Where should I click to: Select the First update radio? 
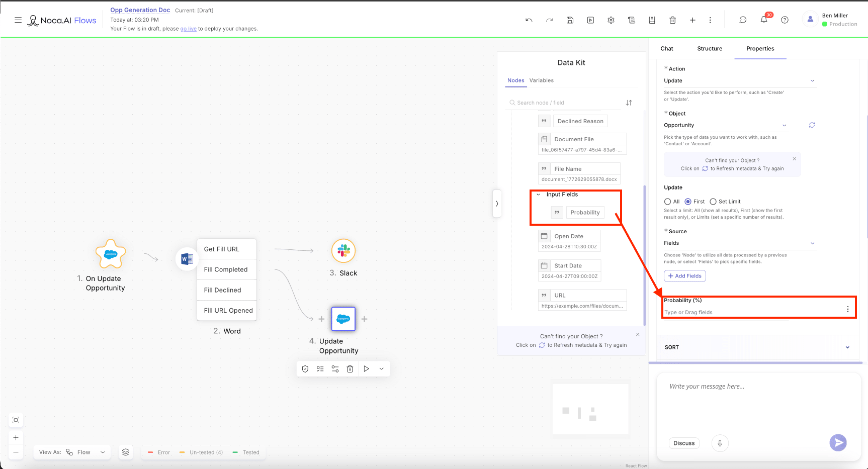(688, 202)
